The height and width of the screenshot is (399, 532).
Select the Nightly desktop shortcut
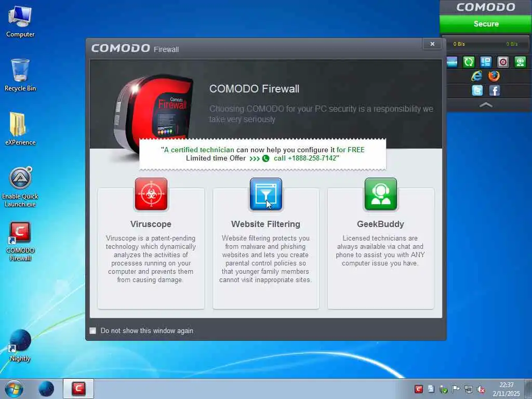pyautogui.click(x=20, y=345)
